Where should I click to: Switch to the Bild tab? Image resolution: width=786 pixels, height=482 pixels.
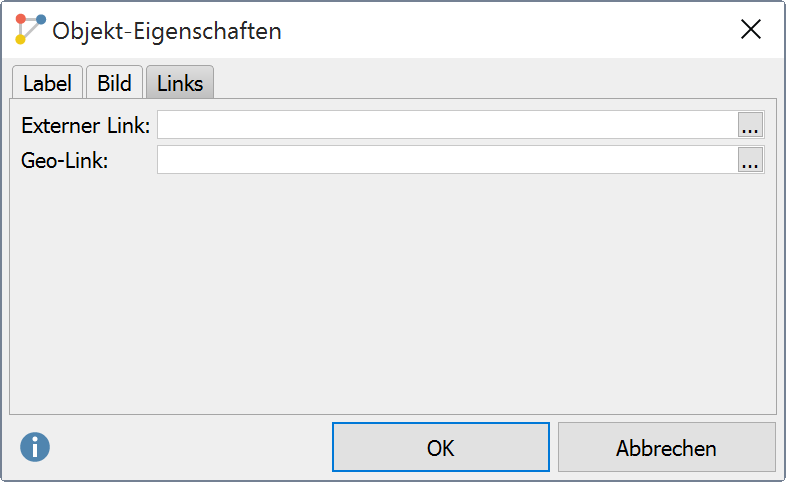pos(114,83)
